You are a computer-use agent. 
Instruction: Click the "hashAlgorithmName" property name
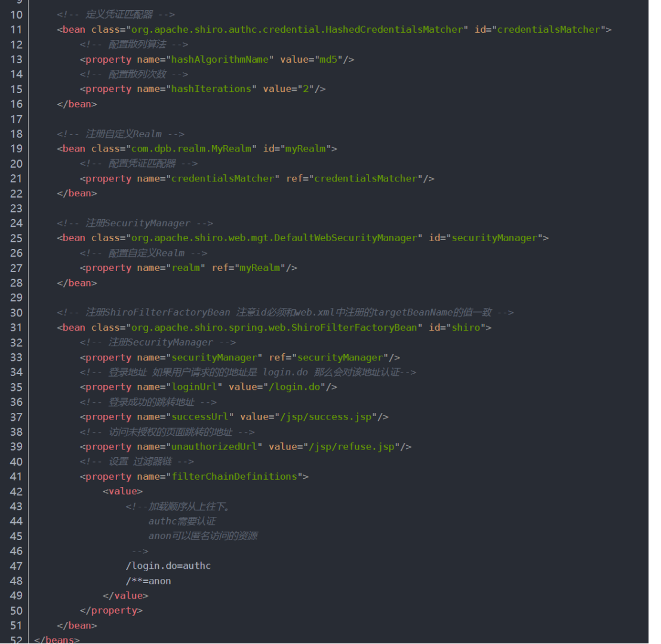220,60
